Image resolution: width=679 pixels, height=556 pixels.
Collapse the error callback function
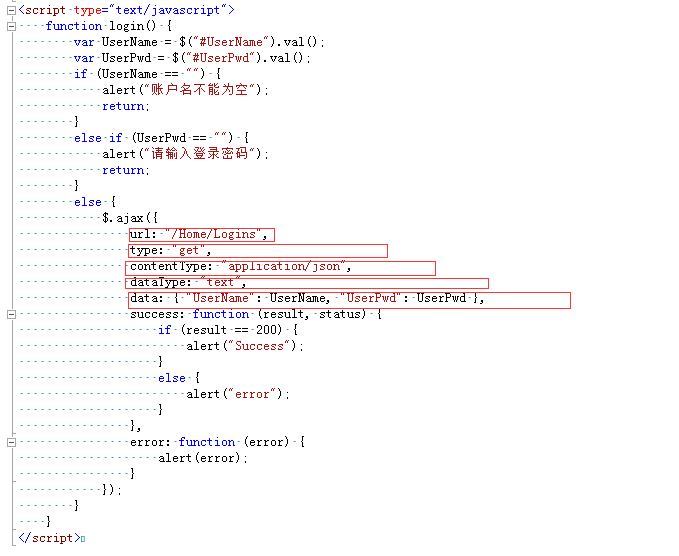[x=12, y=442]
